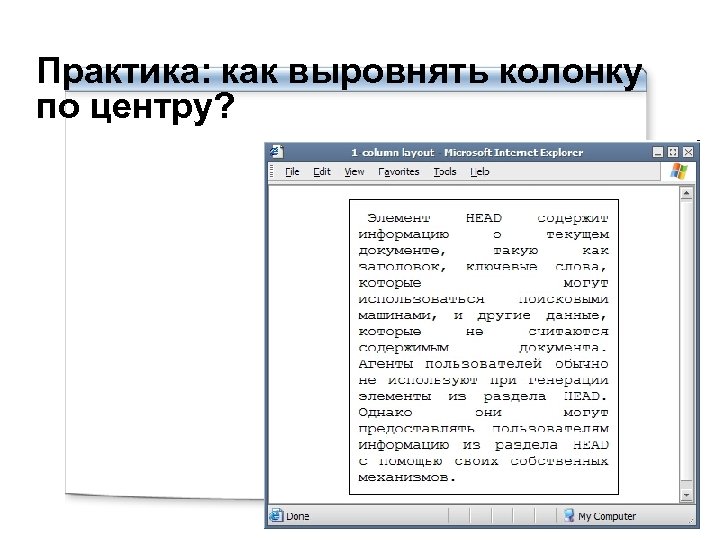Minimize the Internet Explorer window
This screenshot has height=540, width=720.
(x=658, y=152)
